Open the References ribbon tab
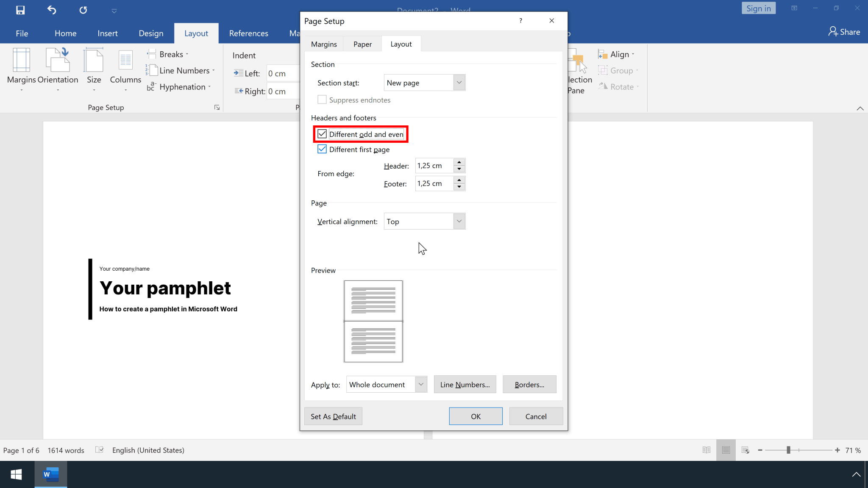 248,33
